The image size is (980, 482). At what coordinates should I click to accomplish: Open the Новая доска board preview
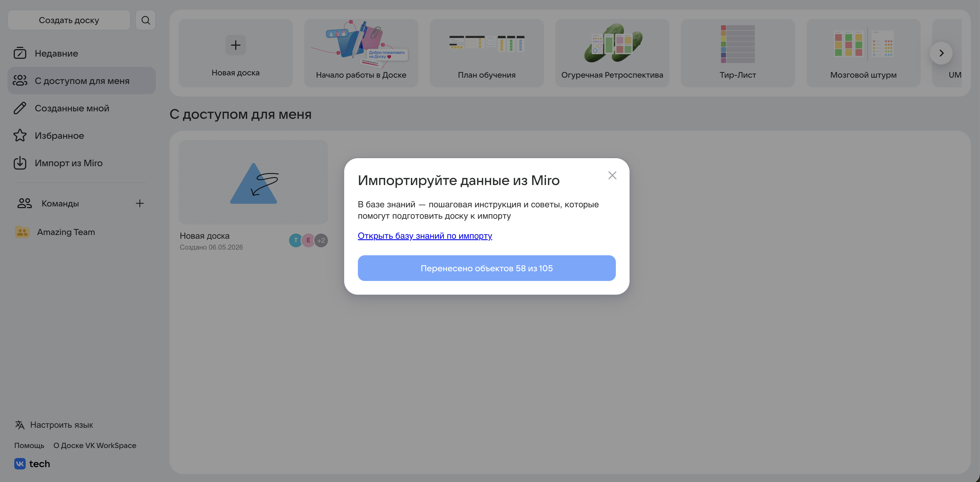(253, 182)
